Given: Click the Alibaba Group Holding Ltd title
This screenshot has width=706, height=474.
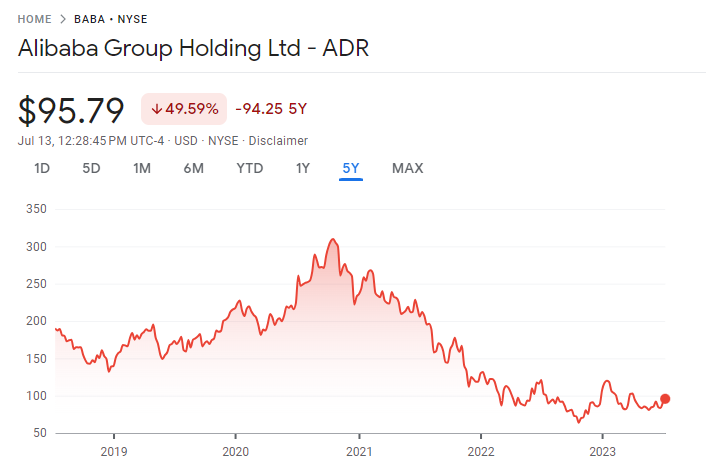Looking at the screenshot, I should tap(194, 49).
